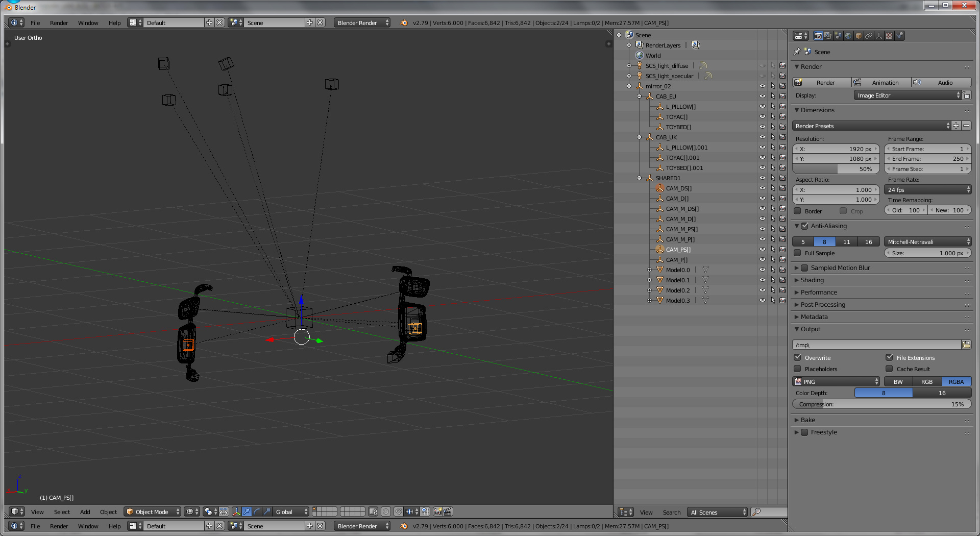Open the Search menu in outliner

click(x=672, y=512)
